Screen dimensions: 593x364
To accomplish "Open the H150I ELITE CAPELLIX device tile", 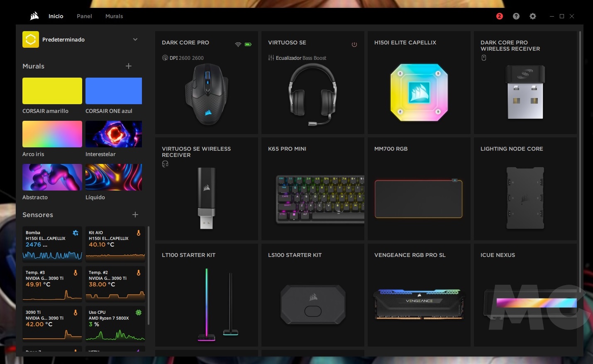I will pos(419,83).
